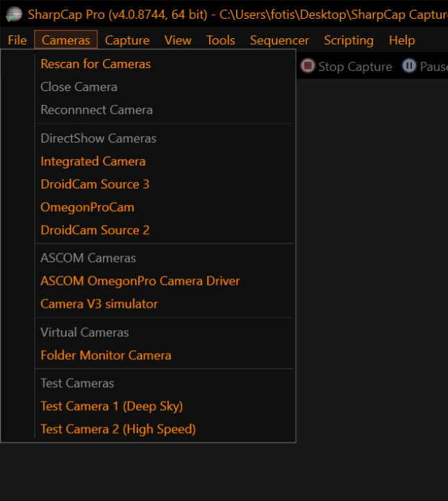Close the Cameras menu
Screen dimensions: 448x501
pyautogui.click(x=66, y=40)
